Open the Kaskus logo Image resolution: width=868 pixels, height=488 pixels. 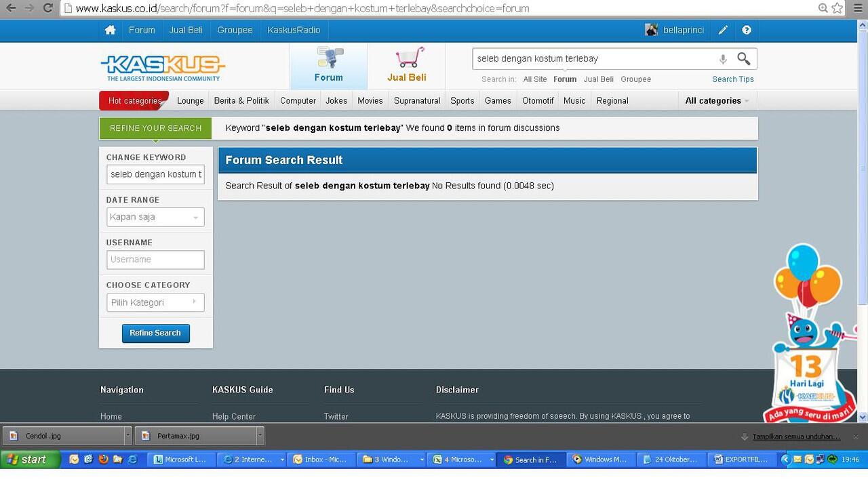pyautogui.click(x=163, y=67)
